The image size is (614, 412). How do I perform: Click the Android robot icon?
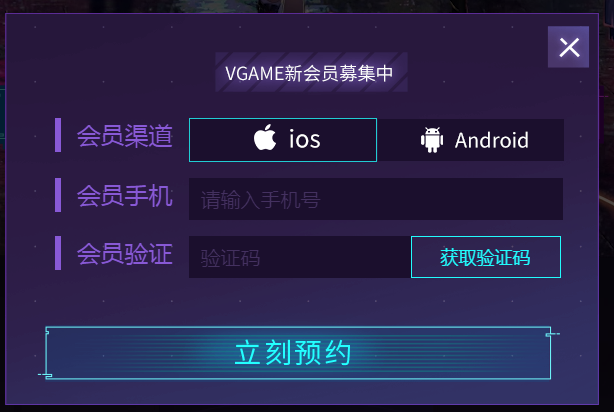click(432, 140)
